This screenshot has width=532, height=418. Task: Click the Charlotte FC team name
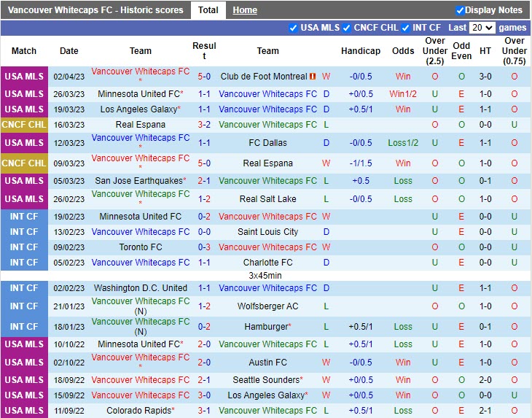point(267,263)
